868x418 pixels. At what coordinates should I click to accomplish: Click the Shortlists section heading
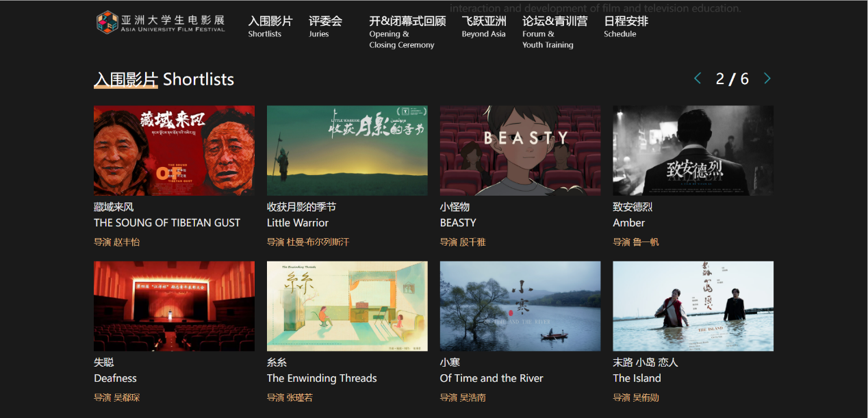164,79
